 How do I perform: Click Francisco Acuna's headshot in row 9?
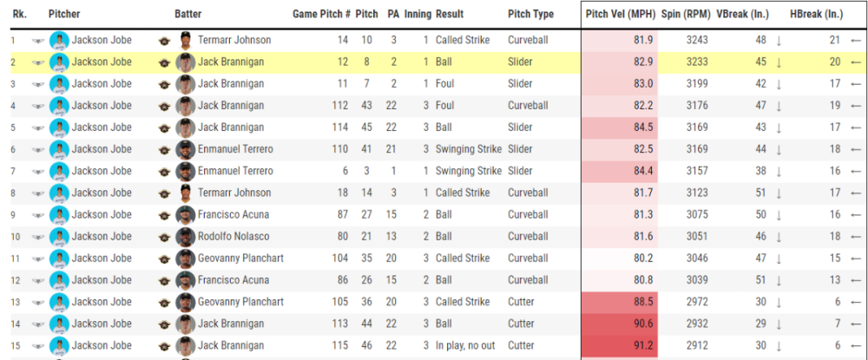[185, 214]
